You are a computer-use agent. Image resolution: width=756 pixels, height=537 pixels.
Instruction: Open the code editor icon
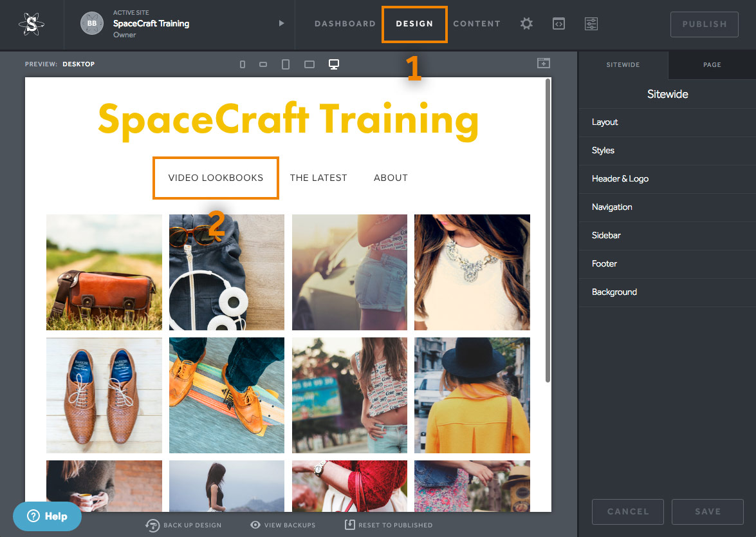(x=559, y=23)
